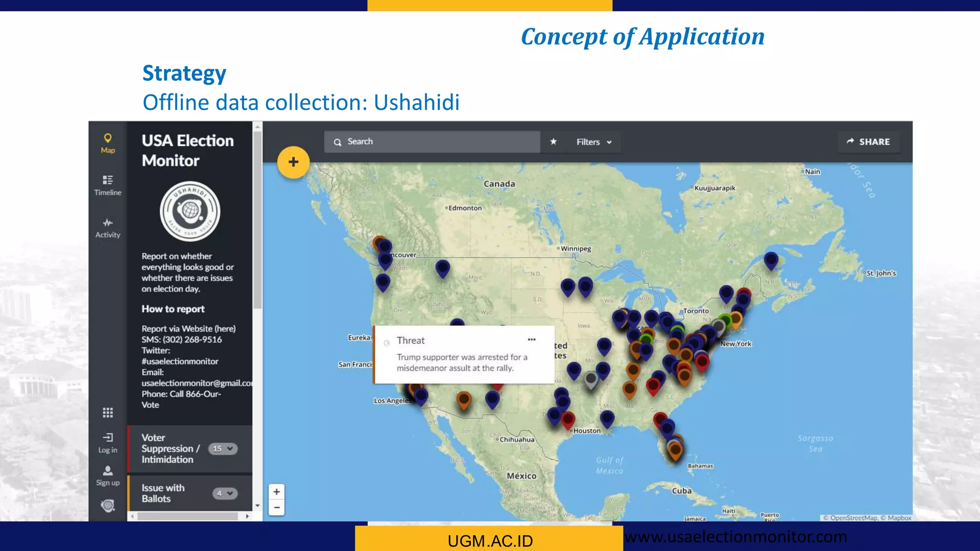Click into the Search field
This screenshot has width=980, height=551.
tap(432, 142)
